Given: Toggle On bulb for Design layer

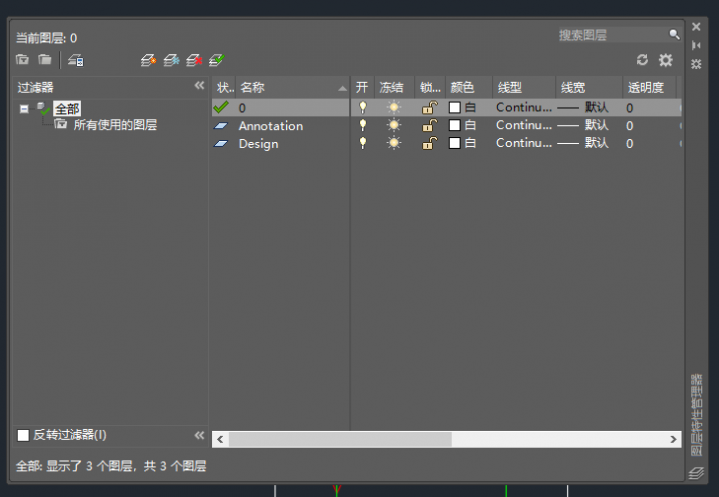Looking at the screenshot, I should point(363,143).
